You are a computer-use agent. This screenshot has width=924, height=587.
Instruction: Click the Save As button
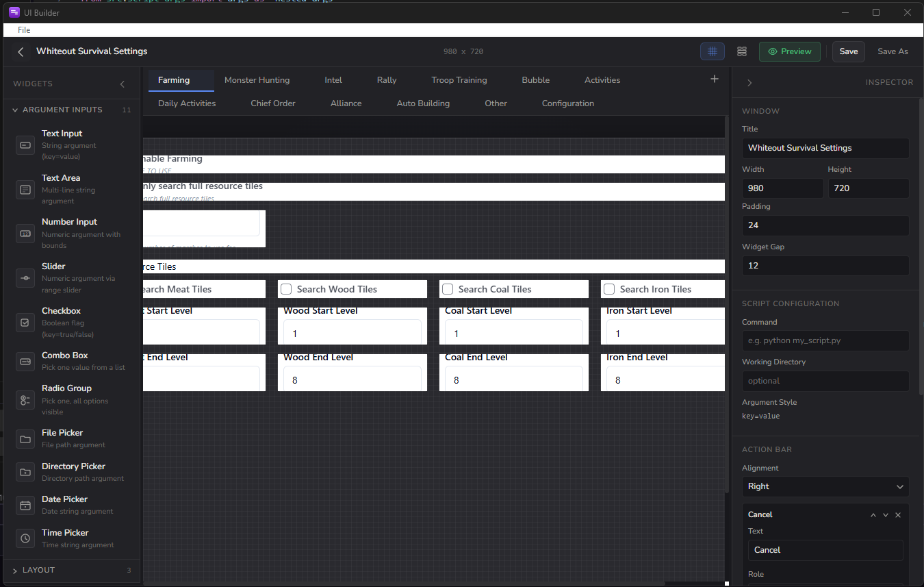[893, 51]
